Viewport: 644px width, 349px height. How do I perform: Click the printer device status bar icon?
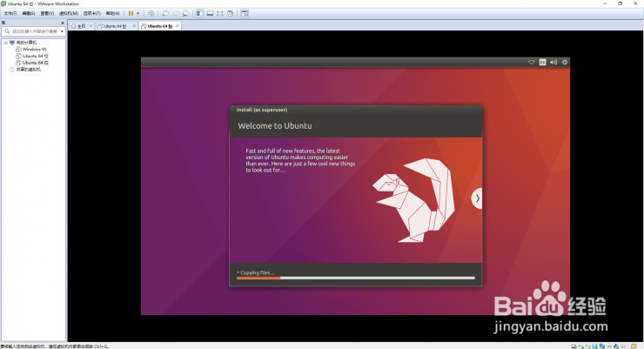click(609, 346)
